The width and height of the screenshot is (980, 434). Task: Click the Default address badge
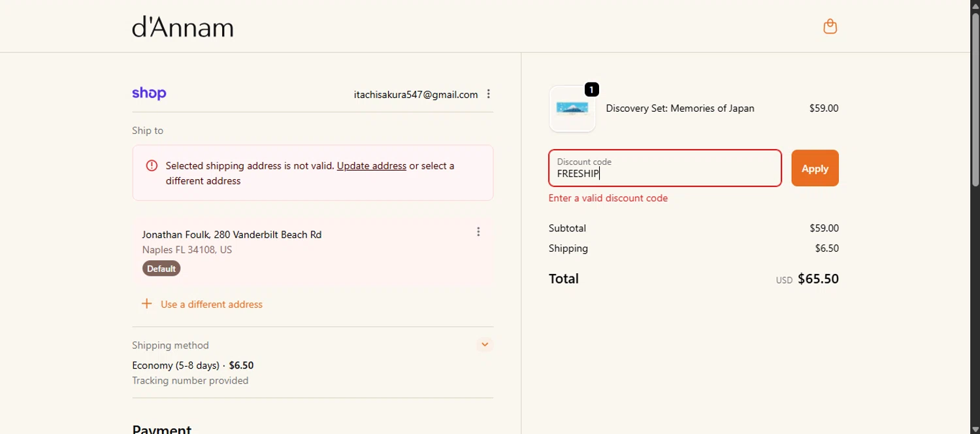click(161, 269)
